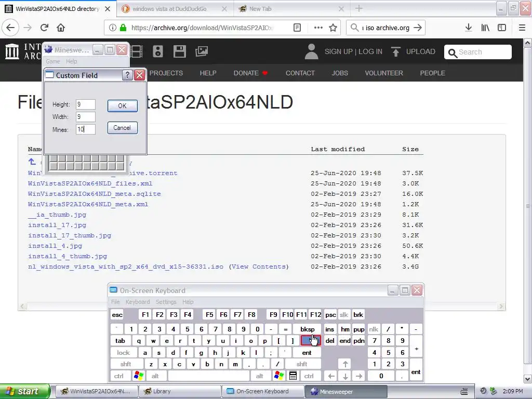The width and height of the screenshot is (532, 399).
Task: Click the up arrow key on On-Screen Keyboard
Action: click(x=345, y=364)
